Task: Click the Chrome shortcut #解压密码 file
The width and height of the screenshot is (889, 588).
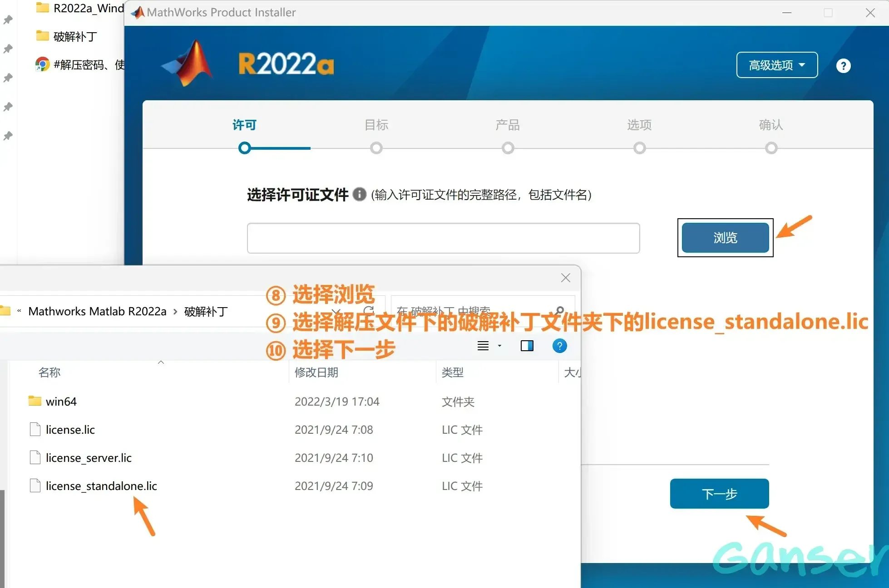Action: pos(79,64)
